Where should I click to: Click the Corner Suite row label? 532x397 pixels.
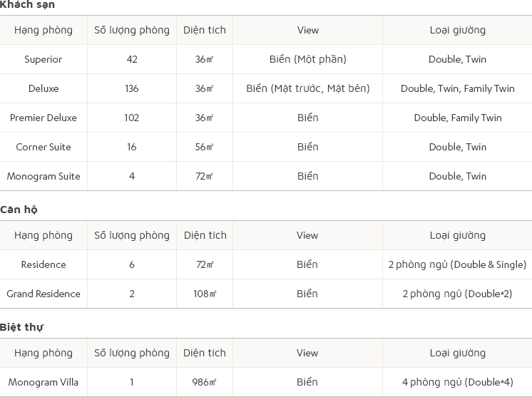point(44,147)
